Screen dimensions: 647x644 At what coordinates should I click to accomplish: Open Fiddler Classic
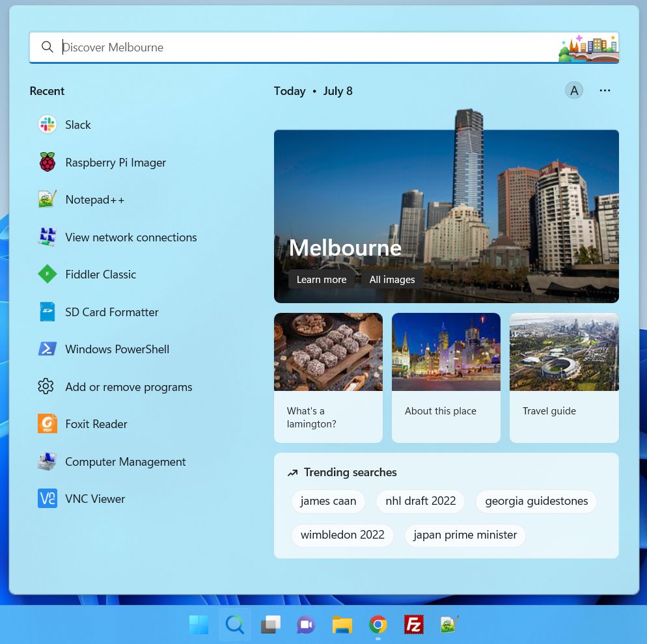[100, 274]
